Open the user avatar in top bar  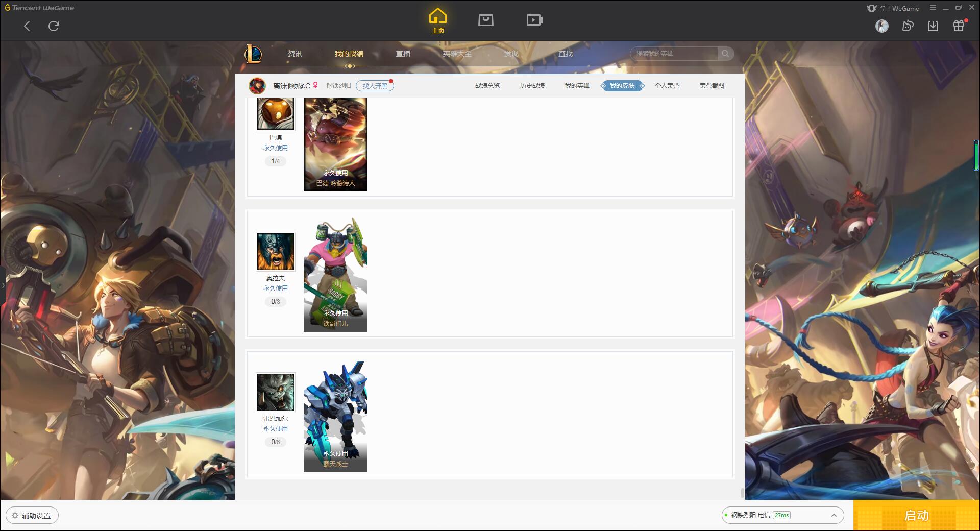click(x=881, y=26)
